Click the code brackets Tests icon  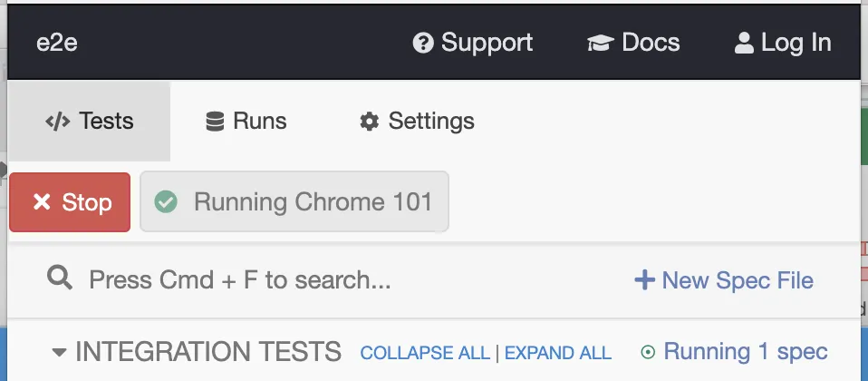(58, 122)
